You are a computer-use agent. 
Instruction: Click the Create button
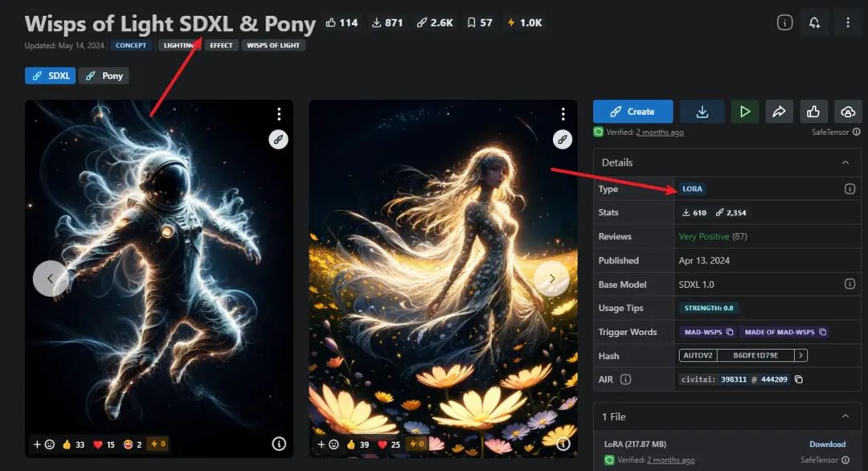click(x=633, y=112)
